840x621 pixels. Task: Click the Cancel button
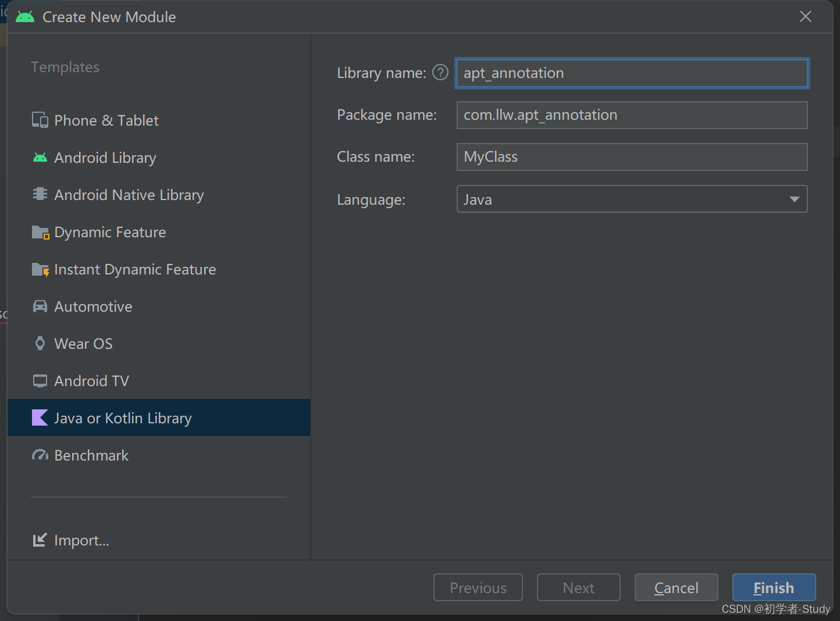[676, 587]
